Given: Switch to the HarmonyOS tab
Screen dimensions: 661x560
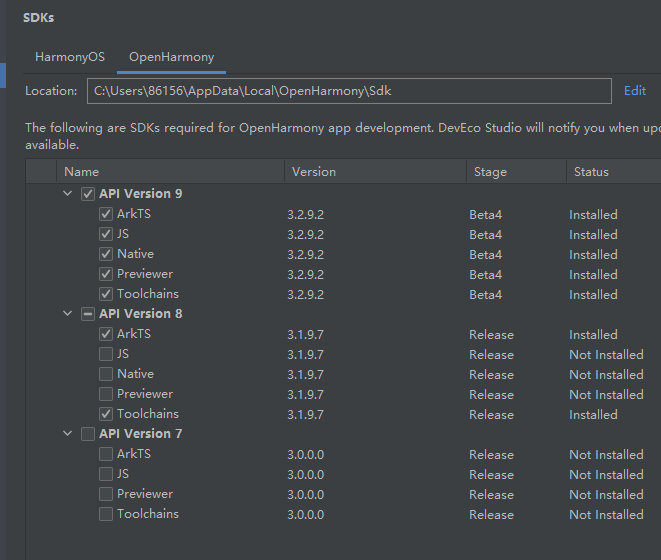Looking at the screenshot, I should coord(70,57).
